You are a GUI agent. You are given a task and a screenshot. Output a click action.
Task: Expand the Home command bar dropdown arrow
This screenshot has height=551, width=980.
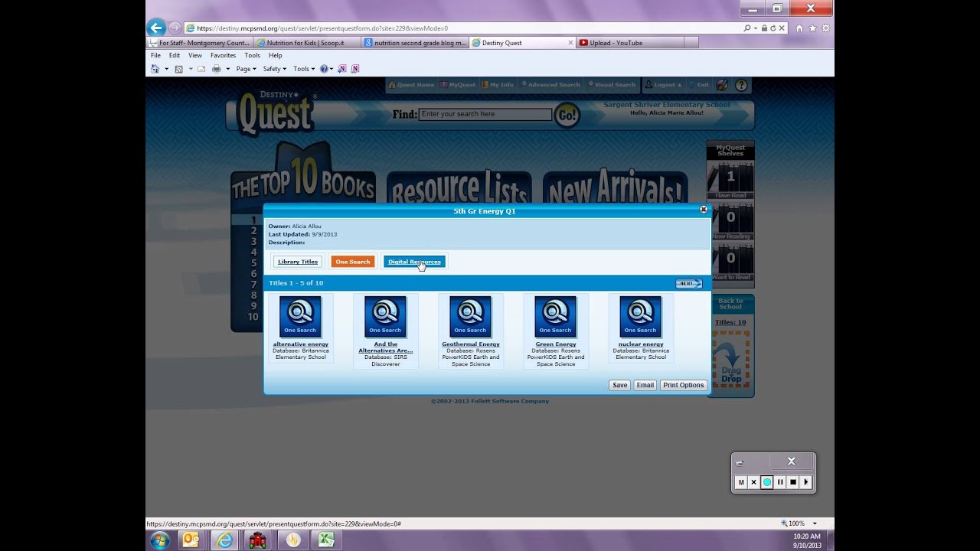166,69
